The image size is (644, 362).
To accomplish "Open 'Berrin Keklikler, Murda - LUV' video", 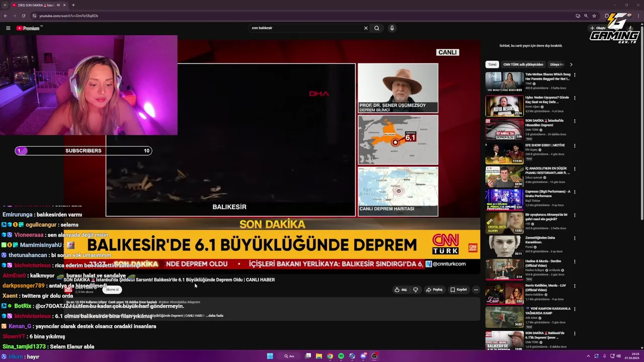I will click(504, 294).
